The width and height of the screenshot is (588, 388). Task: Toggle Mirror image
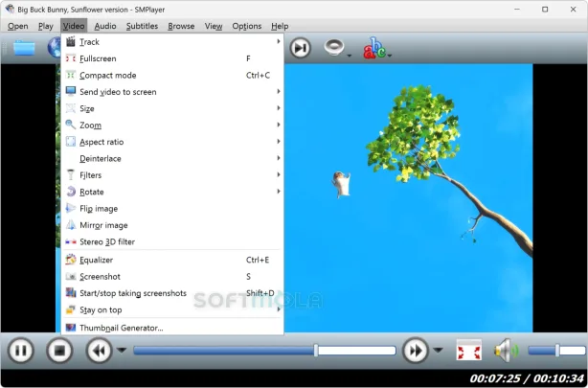(x=172, y=225)
